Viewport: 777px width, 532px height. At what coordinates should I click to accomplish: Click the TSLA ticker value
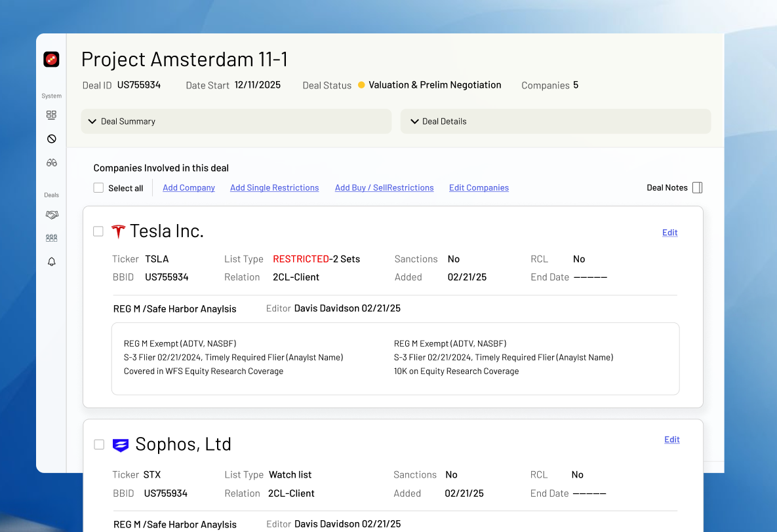pos(157,259)
